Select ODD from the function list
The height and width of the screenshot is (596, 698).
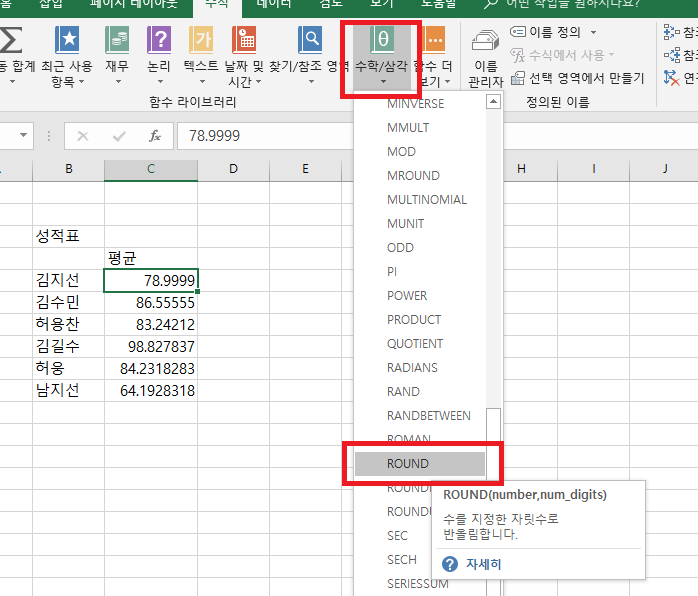420,248
